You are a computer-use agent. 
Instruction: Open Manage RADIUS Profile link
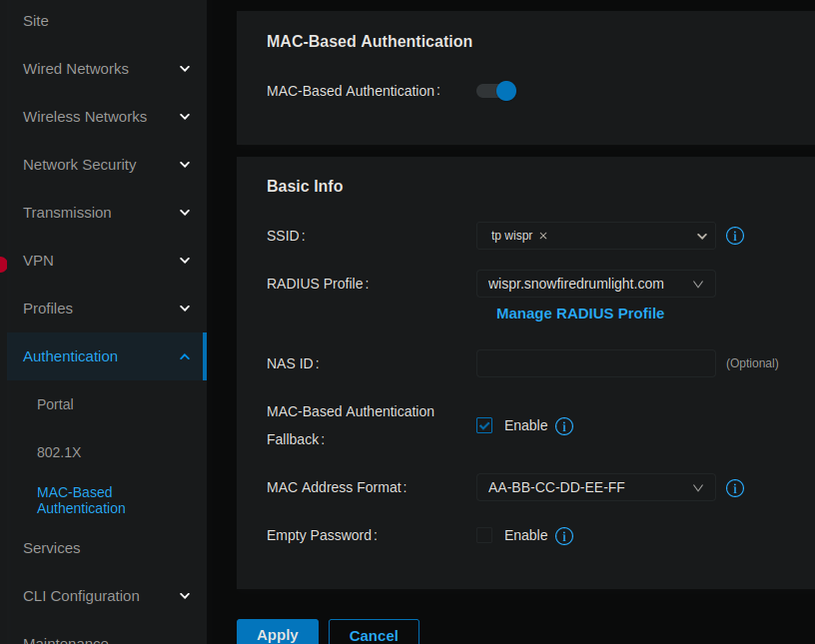tap(580, 314)
